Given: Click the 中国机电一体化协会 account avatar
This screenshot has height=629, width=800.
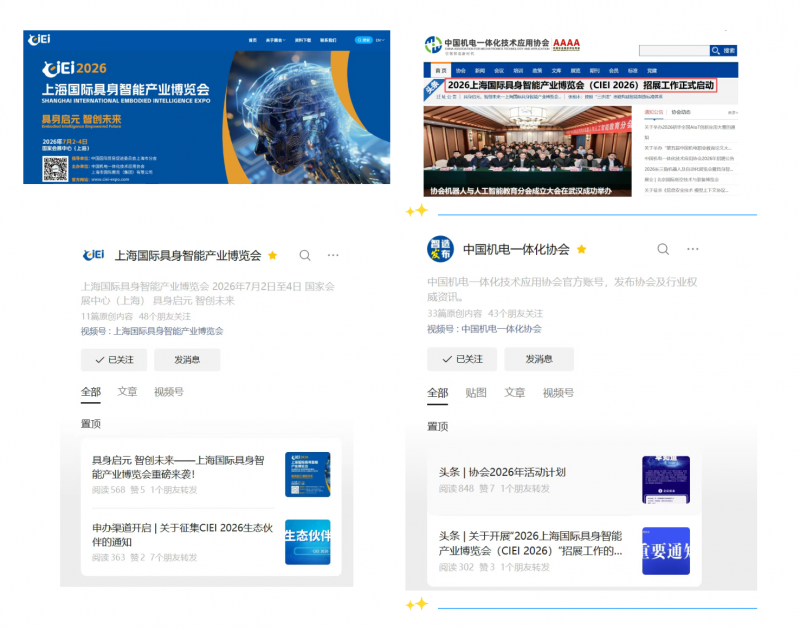Looking at the screenshot, I should coord(441,249).
